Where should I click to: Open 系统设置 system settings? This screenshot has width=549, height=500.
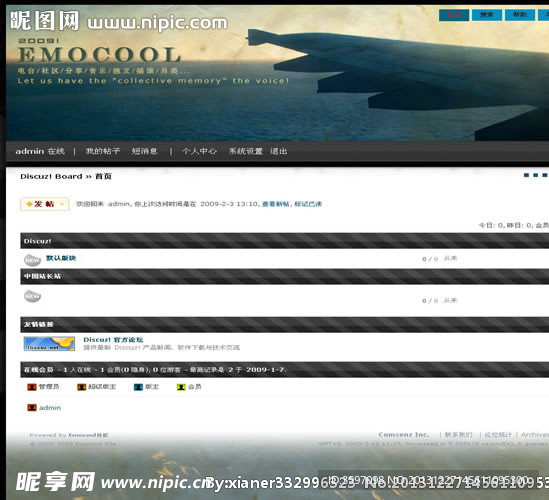click(x=246, y=151)
